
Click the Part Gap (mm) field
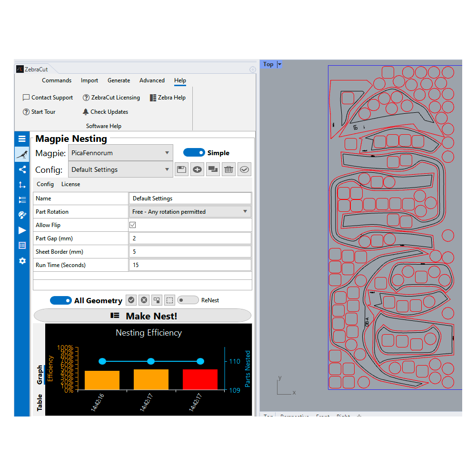pos(190,238)
